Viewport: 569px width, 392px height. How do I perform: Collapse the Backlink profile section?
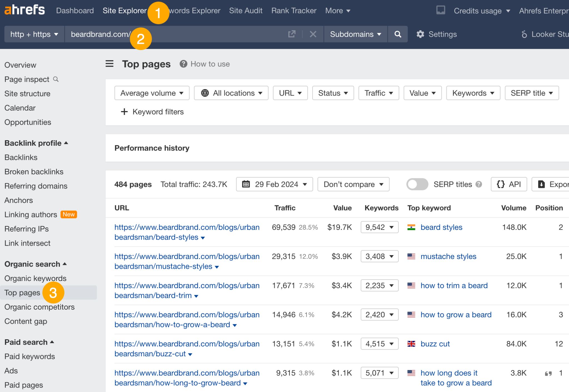tap(66, 143)
